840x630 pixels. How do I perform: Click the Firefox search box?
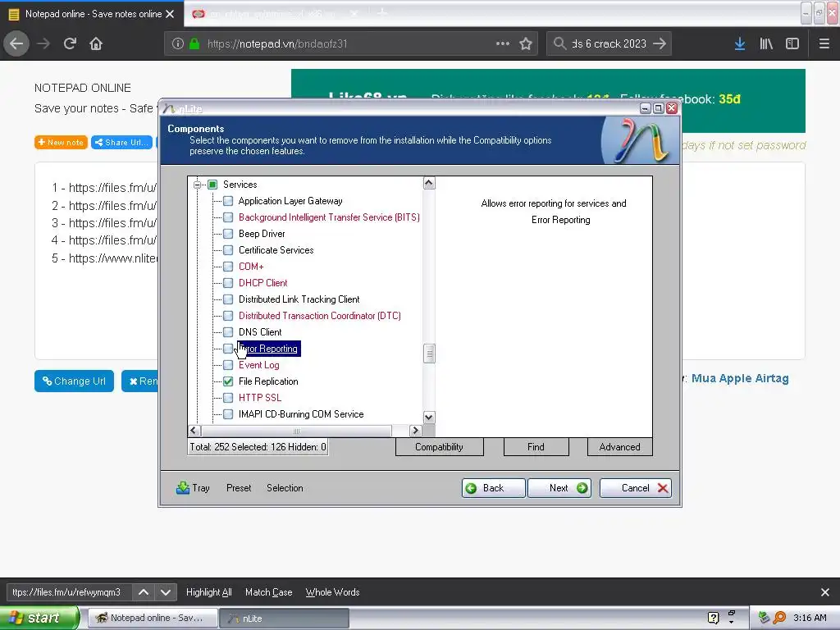[609, 43]
